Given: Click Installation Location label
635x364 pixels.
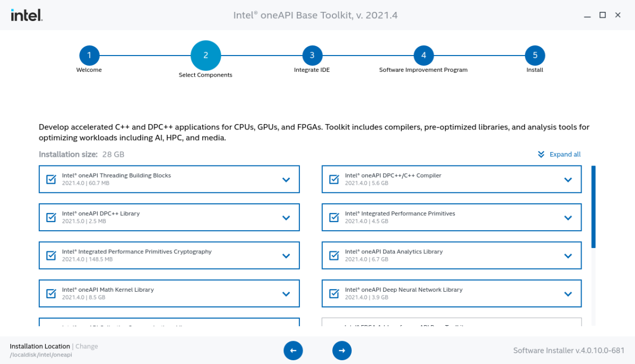Looking at the screenshot, I should click(x=40, y=346).
